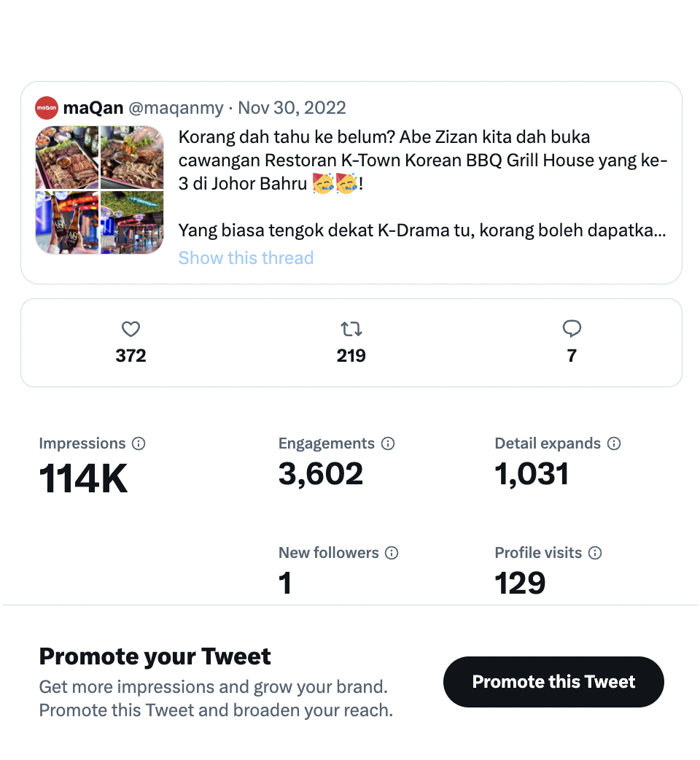Open the Impressions info icon

tap(139, 443)
